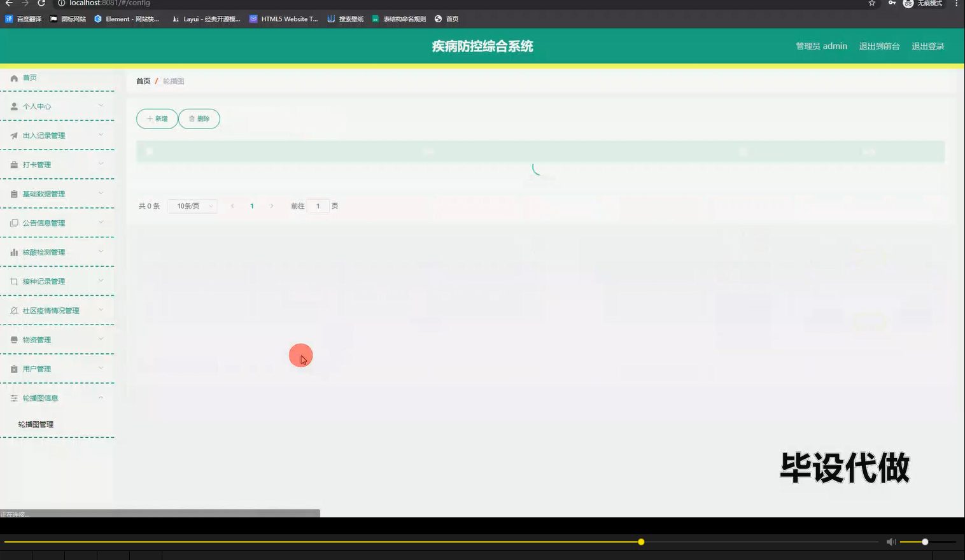Click the video progress bar handle

tap(641, 542)
